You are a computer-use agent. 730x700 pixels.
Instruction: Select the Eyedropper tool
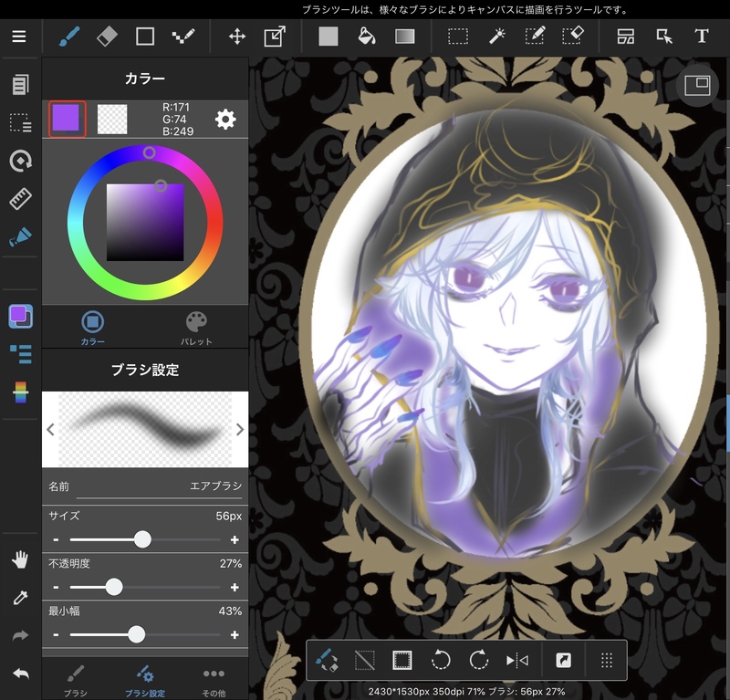[x=20, y=598]
